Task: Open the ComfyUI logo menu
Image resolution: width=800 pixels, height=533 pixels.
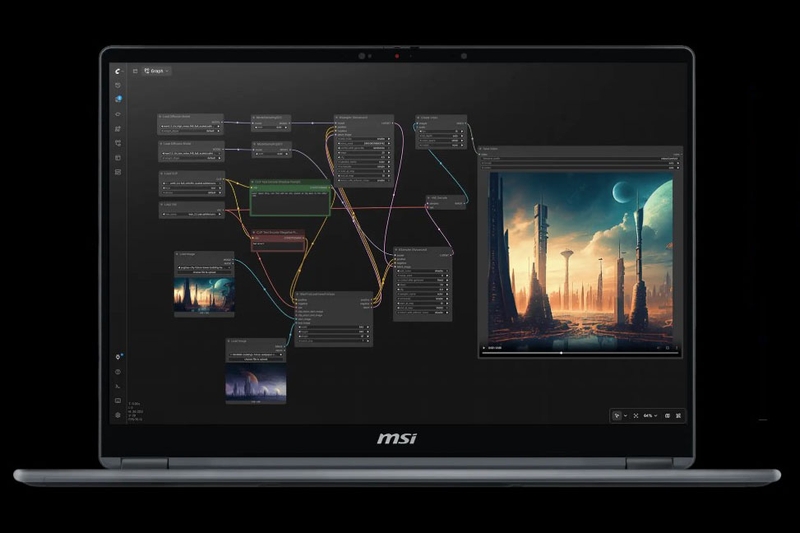Action: pos(117,71)
